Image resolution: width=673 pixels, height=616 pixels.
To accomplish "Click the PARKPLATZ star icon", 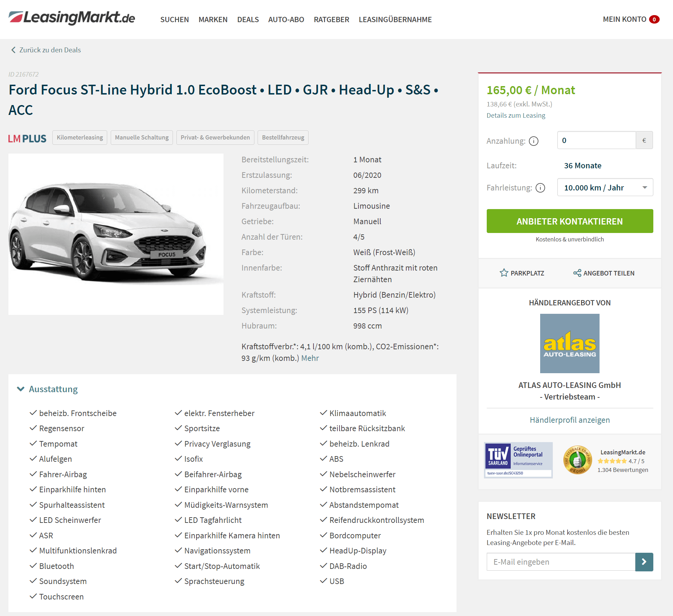I will (x=504, y=273).
